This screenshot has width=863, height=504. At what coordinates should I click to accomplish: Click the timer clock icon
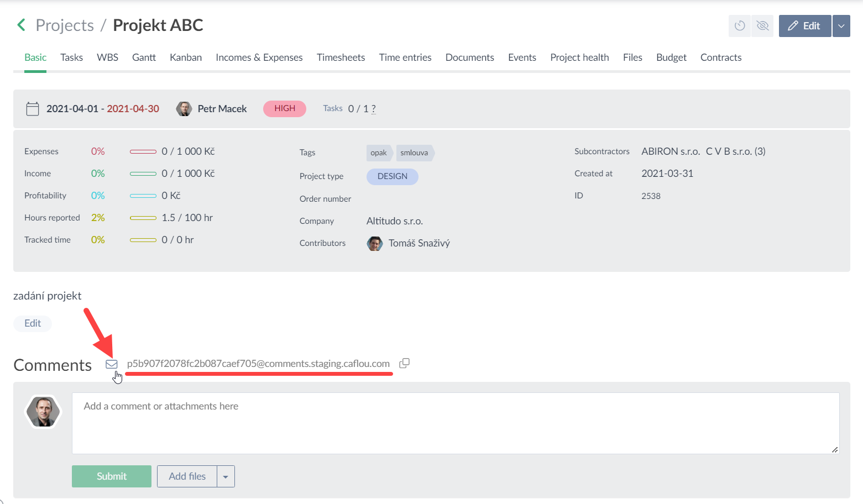pos(740,26)
